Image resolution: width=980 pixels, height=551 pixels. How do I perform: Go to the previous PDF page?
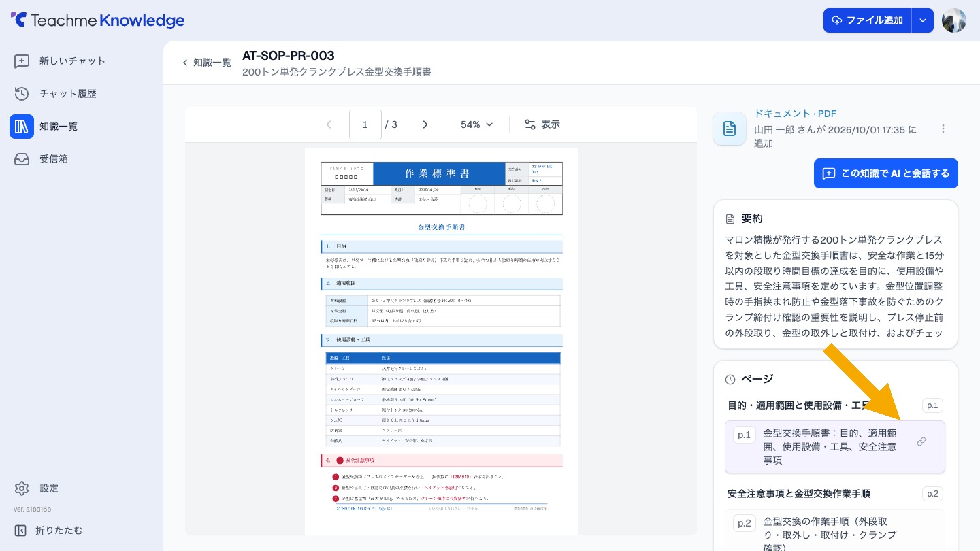point(329,124)
